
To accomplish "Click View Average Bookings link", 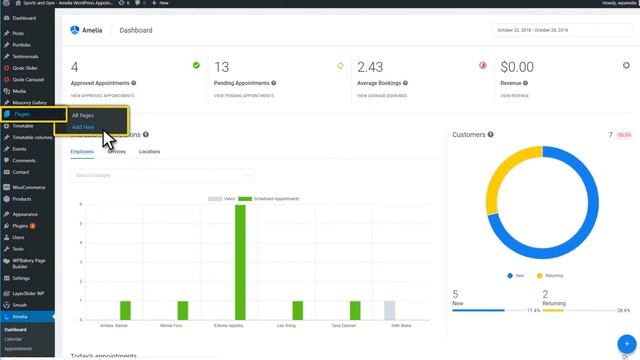I will click(382, 96).
